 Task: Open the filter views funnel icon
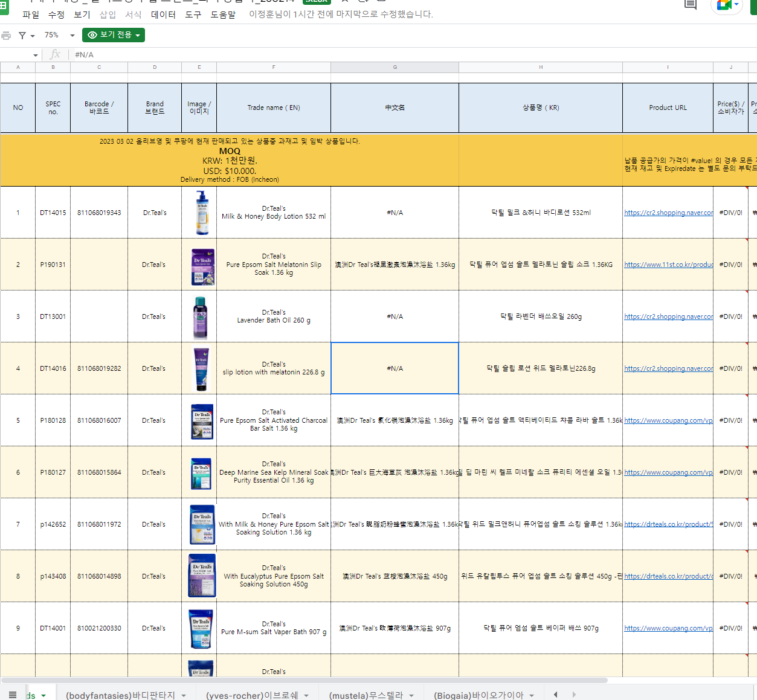coord(22,36)
